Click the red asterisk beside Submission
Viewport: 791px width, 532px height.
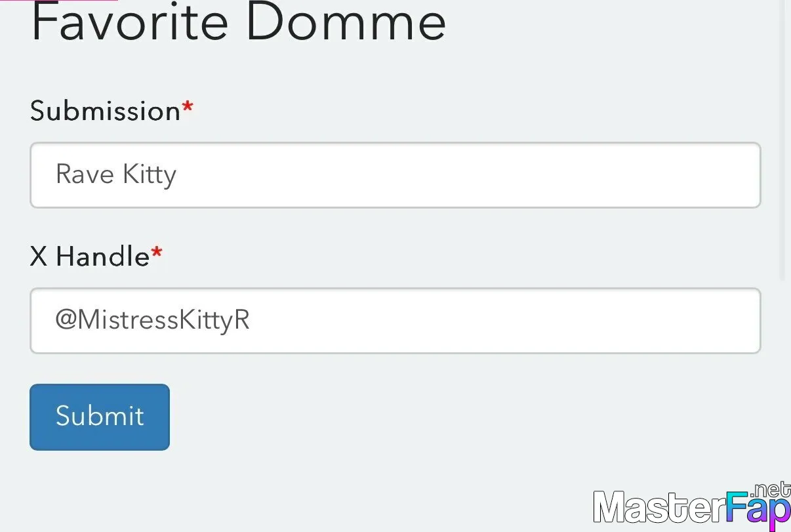188,108
